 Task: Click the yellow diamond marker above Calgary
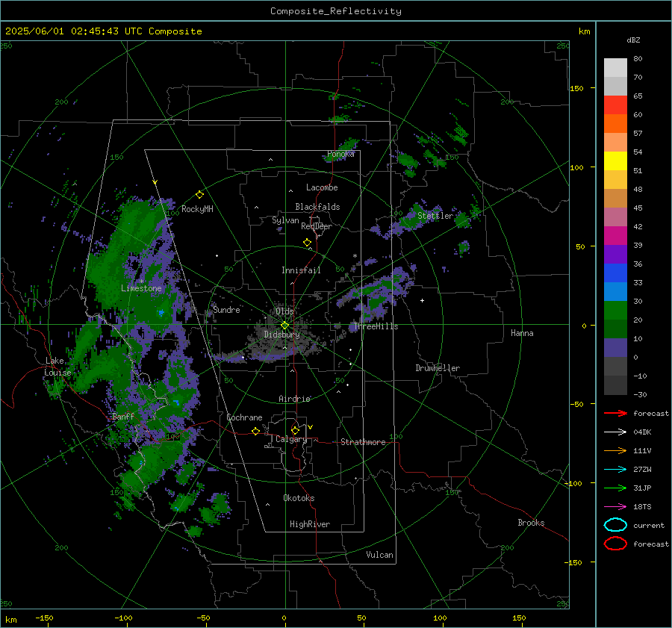[x=295, y=430]
